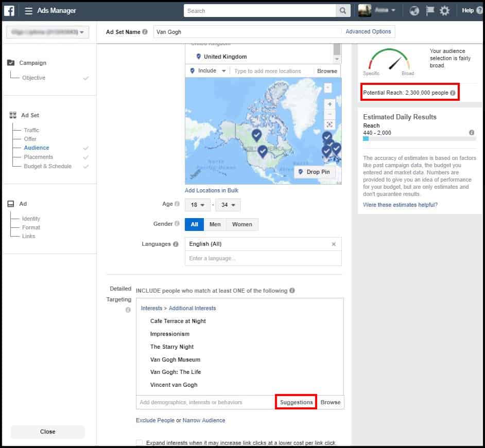Select Men gender option
Viewport: 485px width, 448px height.
point(215,224)
